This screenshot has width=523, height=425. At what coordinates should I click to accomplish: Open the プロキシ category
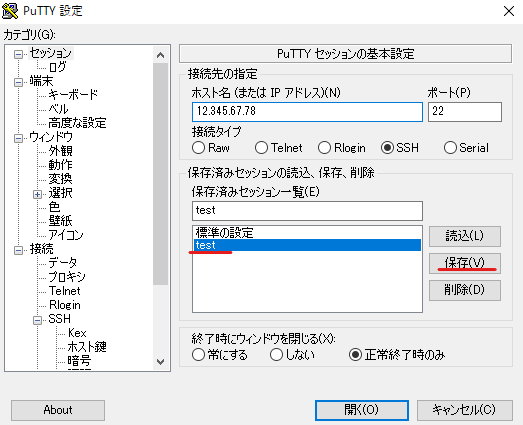(67, 277)
